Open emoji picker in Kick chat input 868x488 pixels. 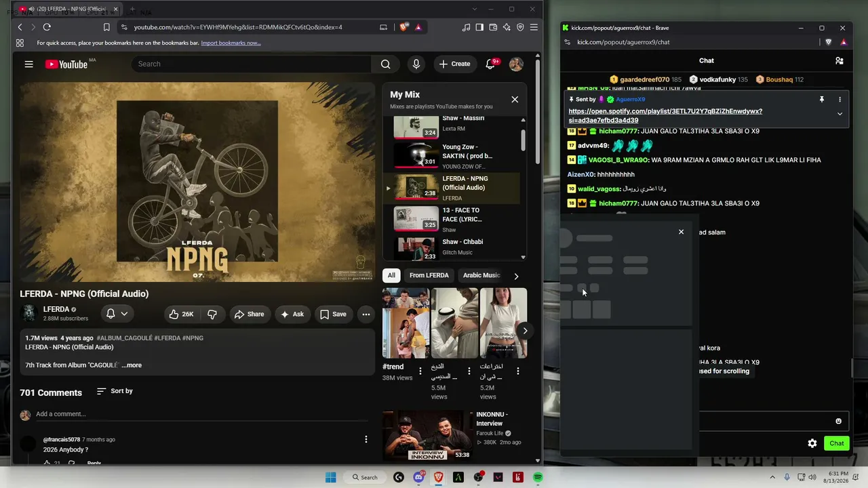838,421
